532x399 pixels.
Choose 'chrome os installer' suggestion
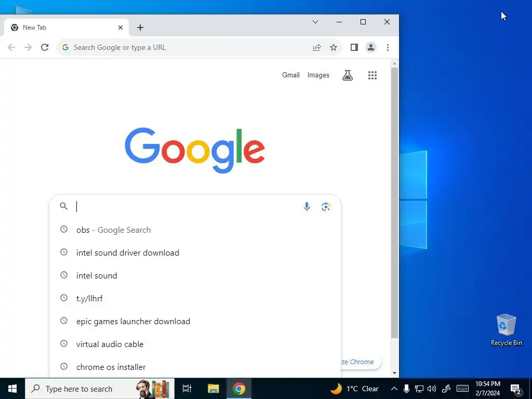pos(195,367)
